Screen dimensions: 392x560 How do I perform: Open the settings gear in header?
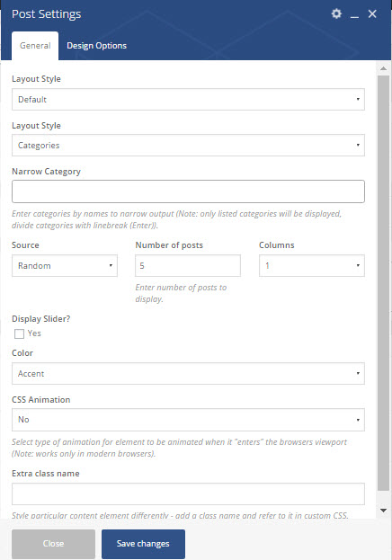[336, 13]
